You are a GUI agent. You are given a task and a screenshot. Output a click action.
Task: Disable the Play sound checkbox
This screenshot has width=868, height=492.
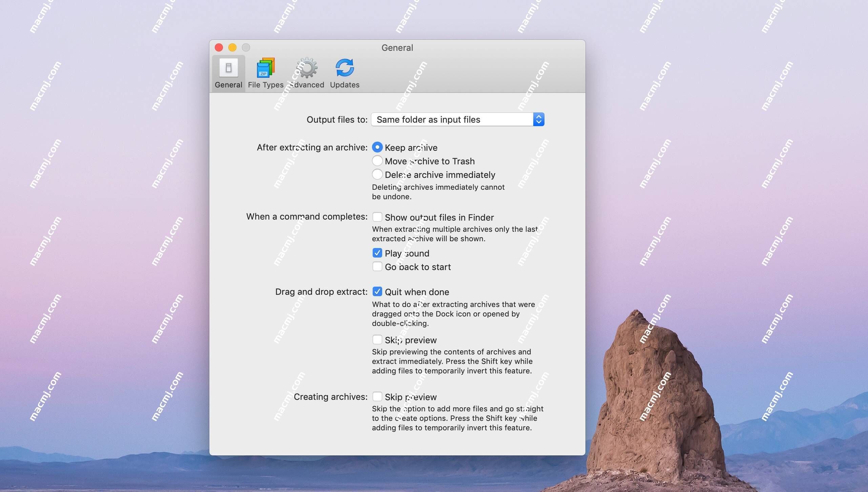click(377, 253)
